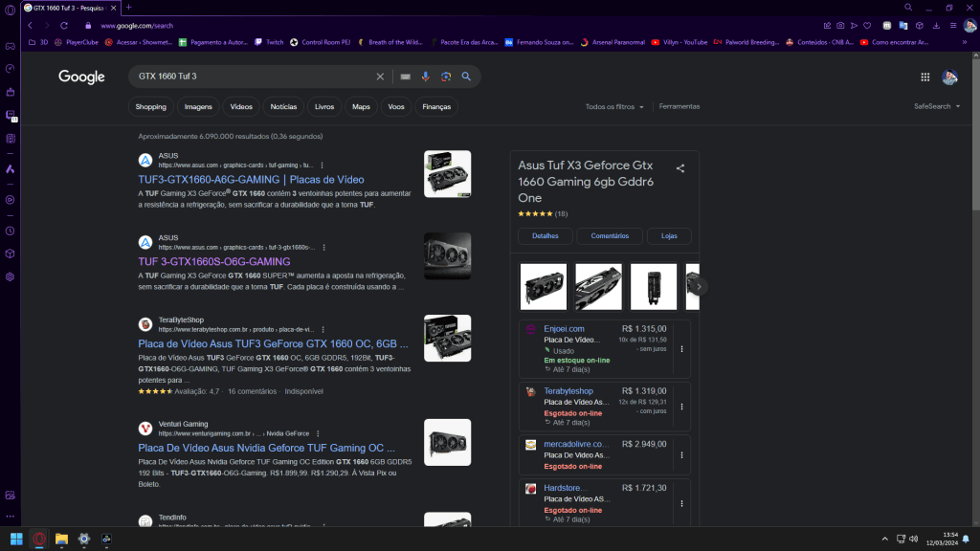Open Twitch bookmark in bookmarks bar
The height and width of the screenshot is (551, 980).
pyautogui.click(x=269, y=42)
